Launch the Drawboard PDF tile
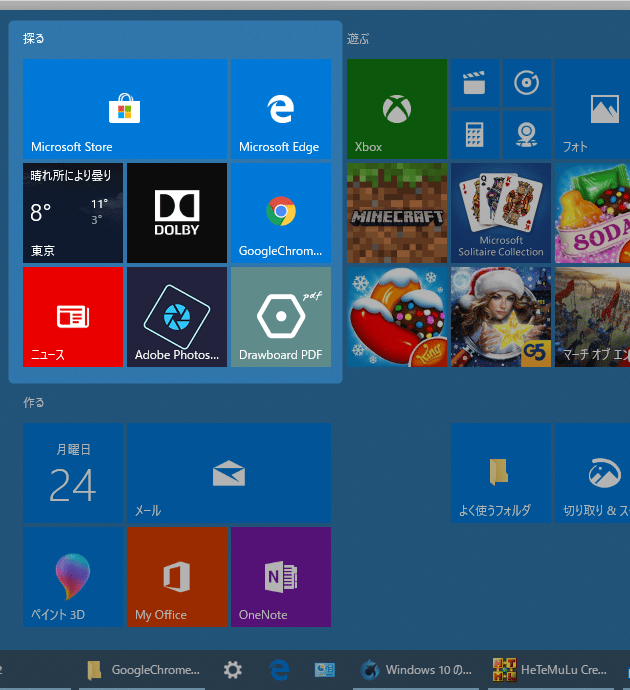 click(281, 317)
